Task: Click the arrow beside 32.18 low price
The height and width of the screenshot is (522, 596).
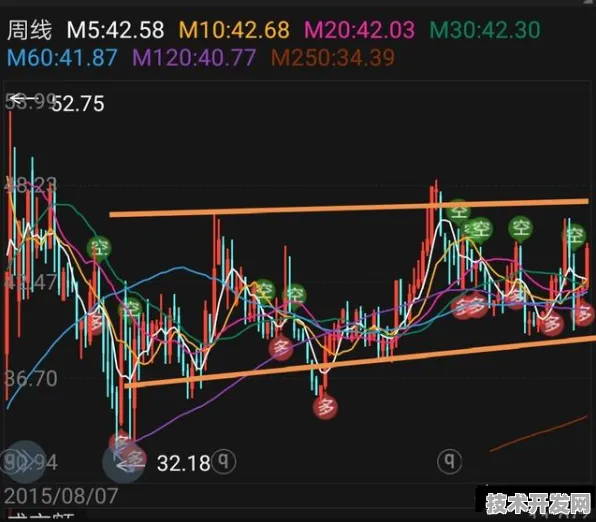Action: click(x=130, y=465)
